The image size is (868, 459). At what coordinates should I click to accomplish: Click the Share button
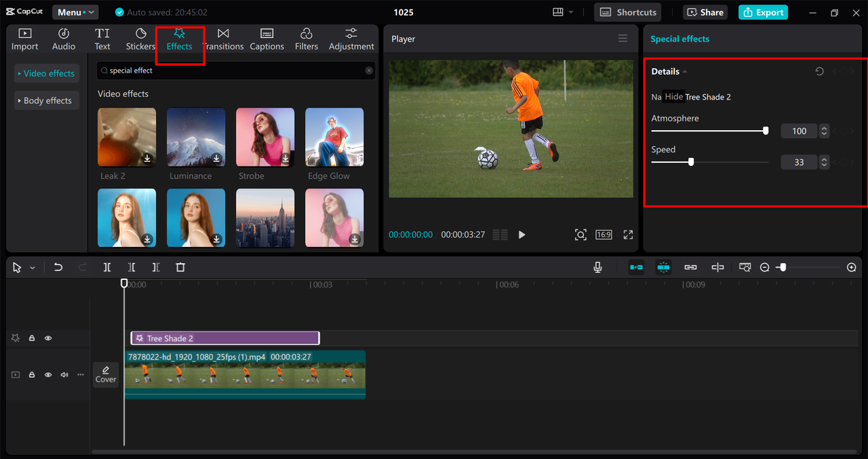click(x=705, y=12)
